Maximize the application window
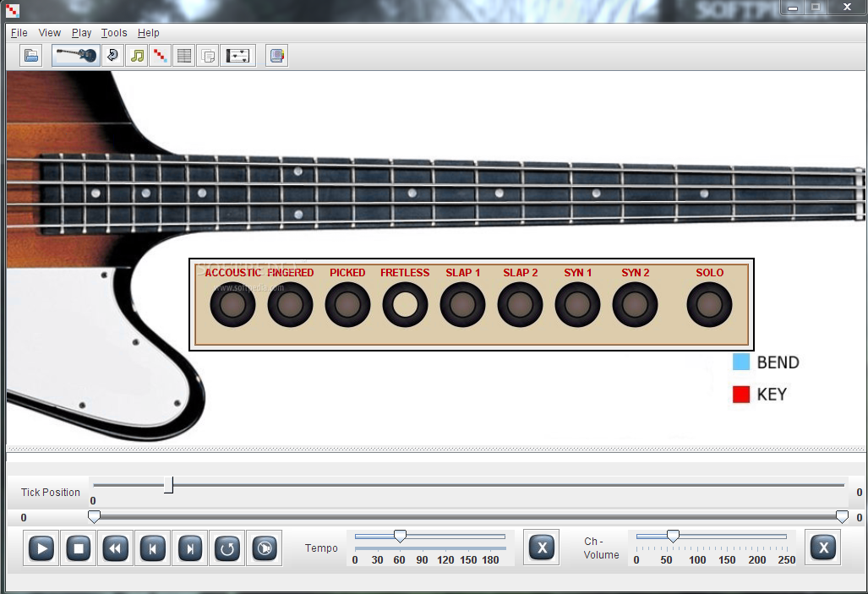Image resolution: width=868 pixels, height=594 pixels. click(x=816, y=8)
